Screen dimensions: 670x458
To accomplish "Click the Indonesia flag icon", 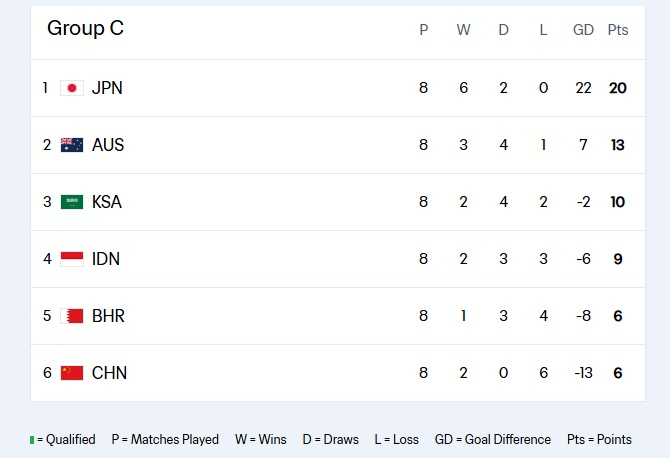I will coord(72,259).
